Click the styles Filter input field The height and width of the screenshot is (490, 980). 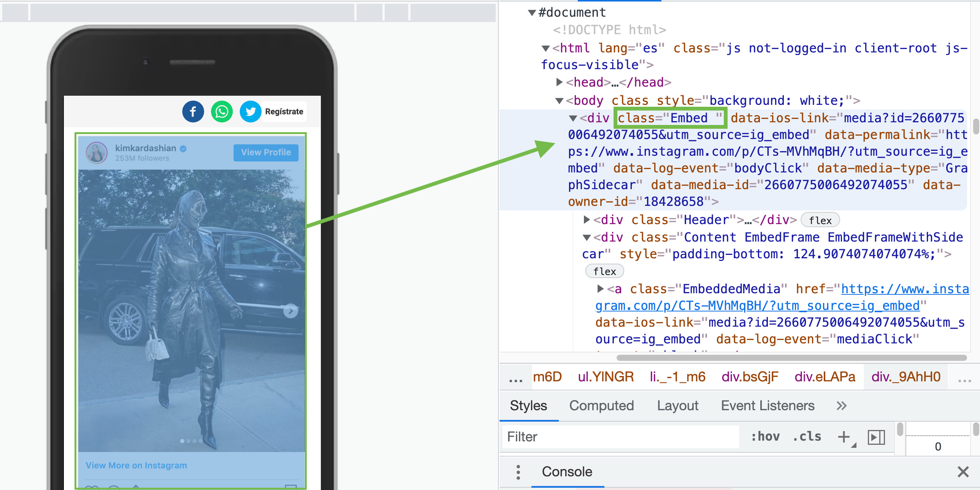pos(620,437)
